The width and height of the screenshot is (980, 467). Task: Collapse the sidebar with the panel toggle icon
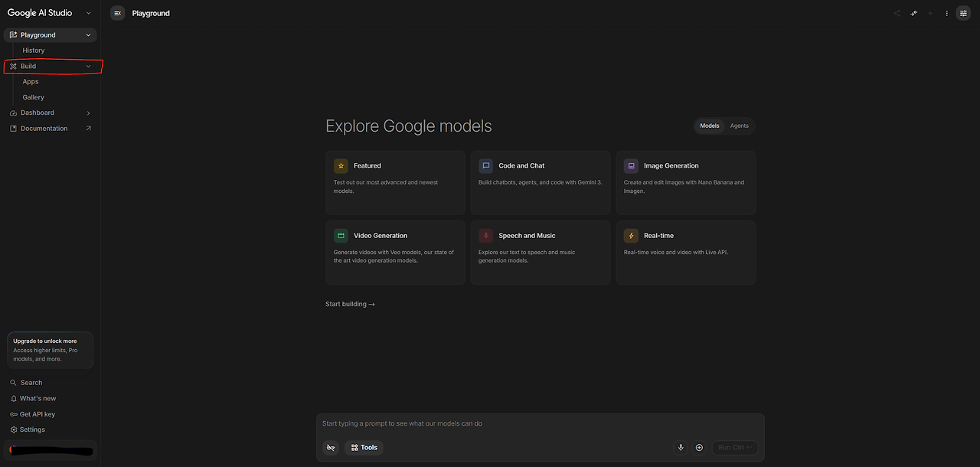pos(117,13)
